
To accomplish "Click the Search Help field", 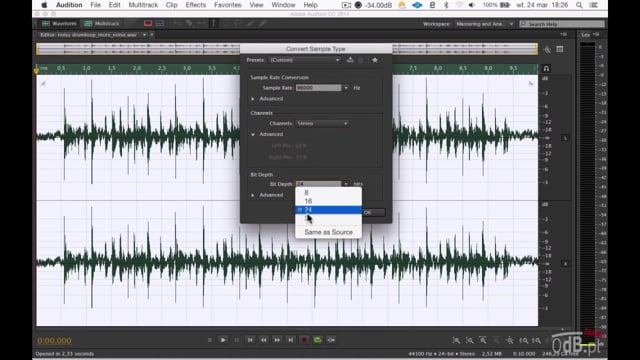I will pos(562,24).
